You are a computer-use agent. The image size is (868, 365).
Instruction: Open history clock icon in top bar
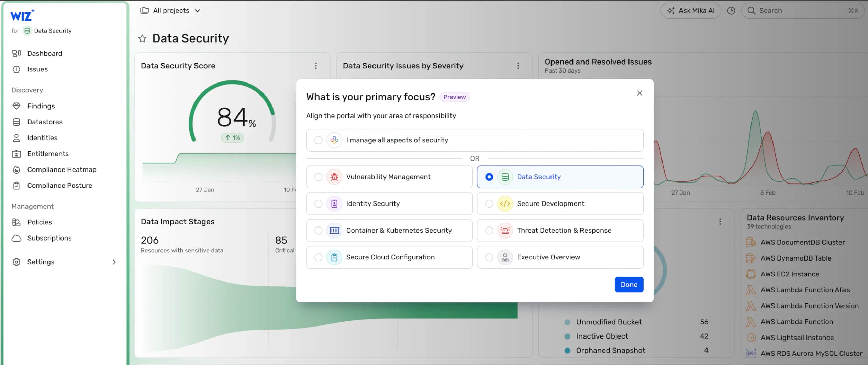click(x=731, y=11)
